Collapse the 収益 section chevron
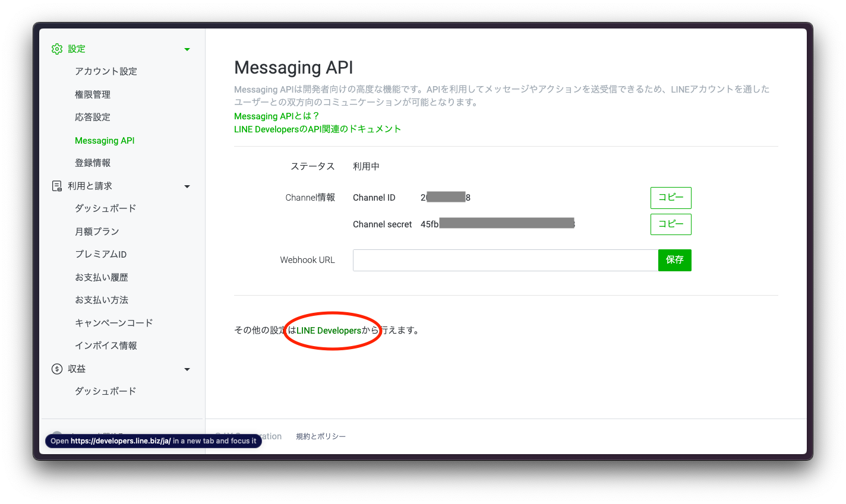846x504 pixels. (x=187, y=369)
